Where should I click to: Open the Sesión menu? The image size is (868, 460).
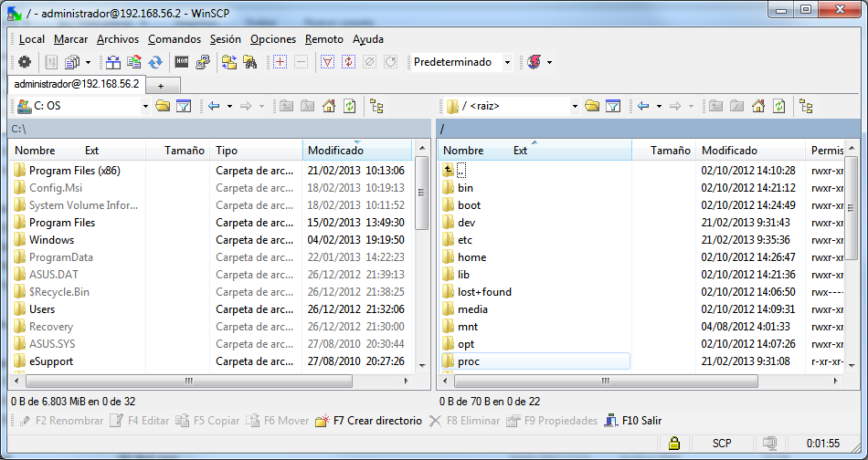click(226, 39)
